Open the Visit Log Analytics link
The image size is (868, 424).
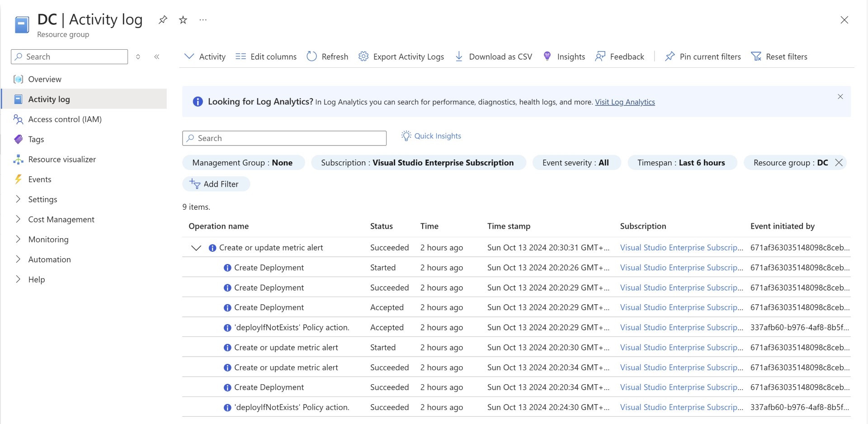pos(625,102)
